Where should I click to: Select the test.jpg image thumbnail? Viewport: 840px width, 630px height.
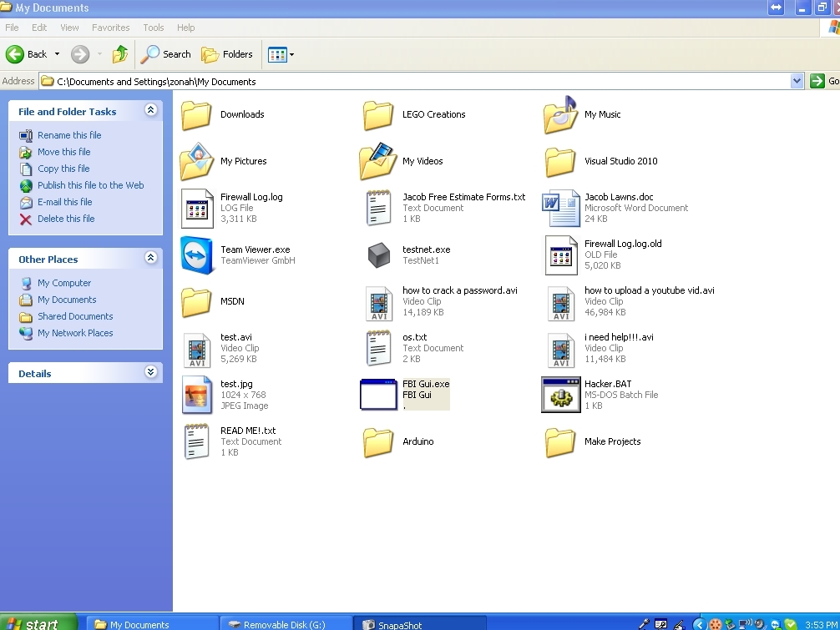pyautogui.click(x=196, y=395)
